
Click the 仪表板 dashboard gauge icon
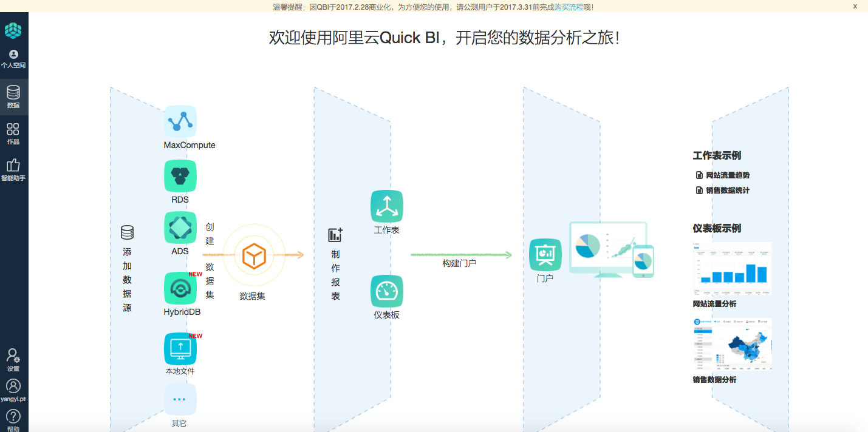(x=386, y=291)
